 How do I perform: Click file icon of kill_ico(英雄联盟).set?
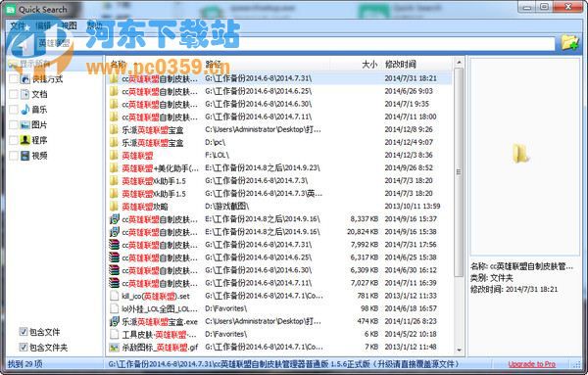pos(114,296)
